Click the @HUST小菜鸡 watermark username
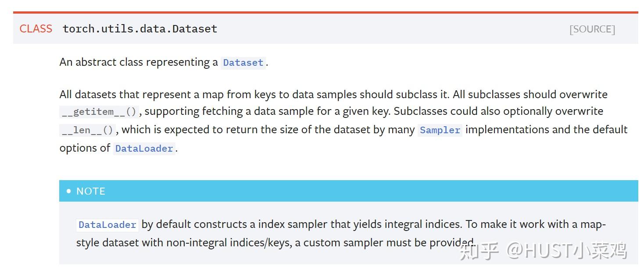644x277 pixels. [x=567, y=251]
